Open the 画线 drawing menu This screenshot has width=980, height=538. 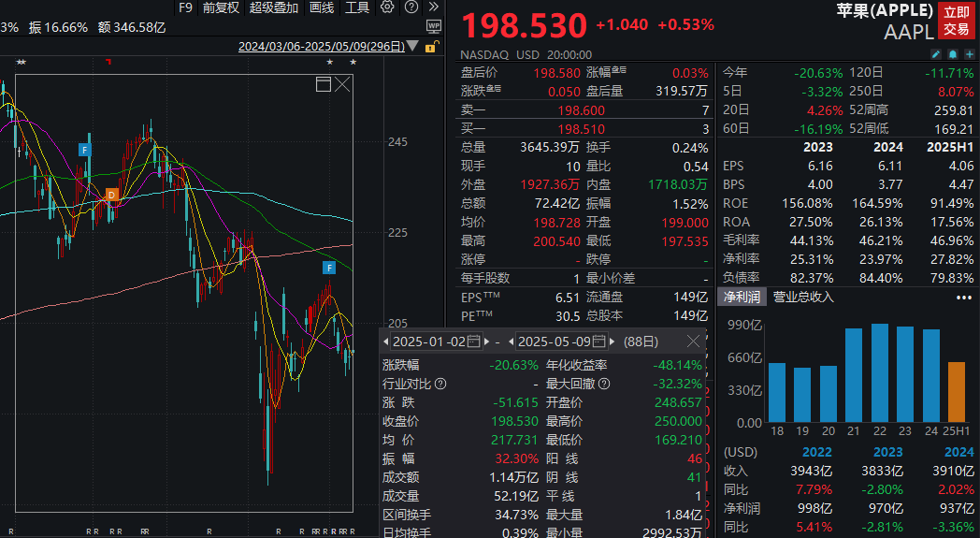tap(322, 7)
